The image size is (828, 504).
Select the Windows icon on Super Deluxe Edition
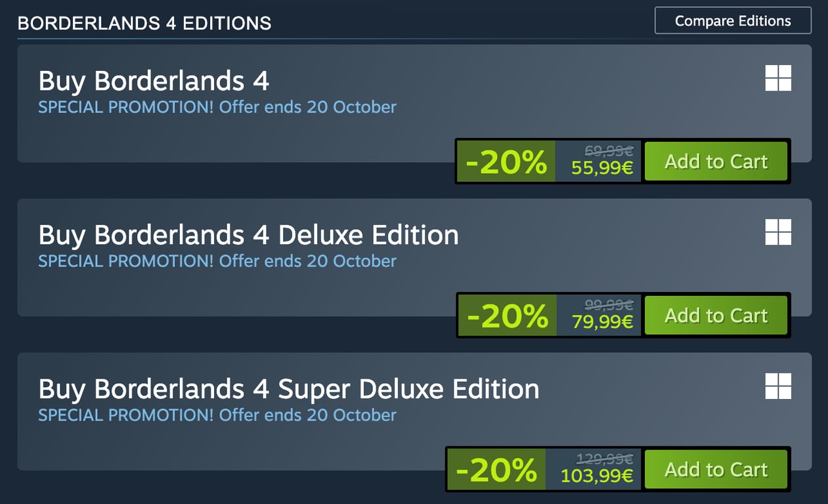pos(778,387)
